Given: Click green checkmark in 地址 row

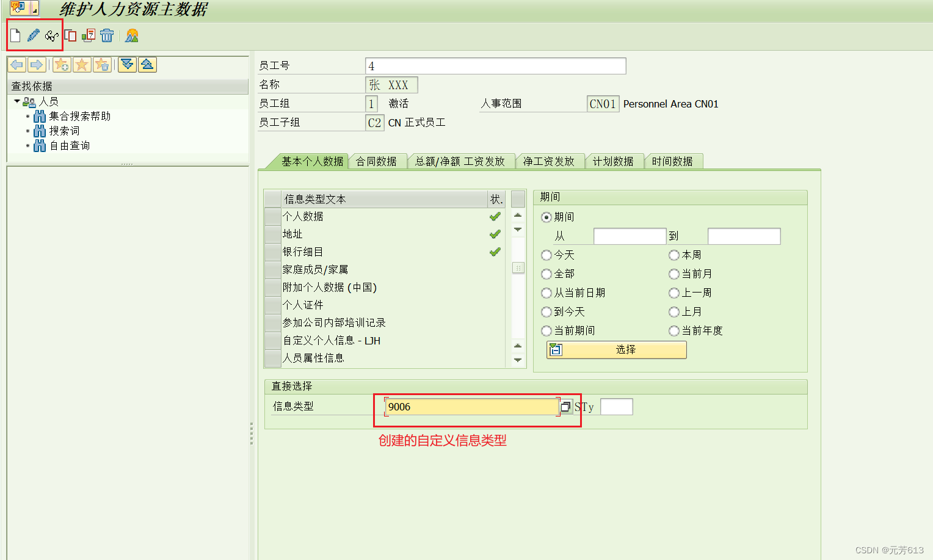Looking at the screenshot, I should click(495, 234).
